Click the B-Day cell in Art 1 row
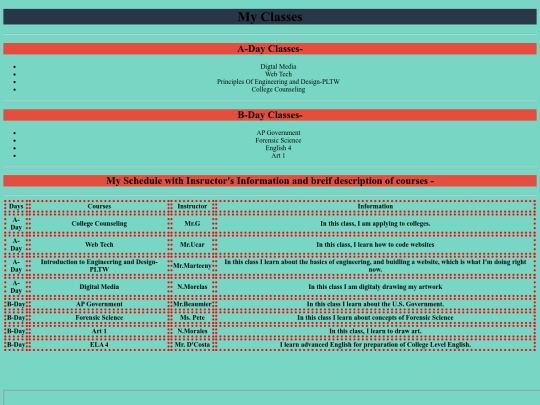 (x=16, y=331)
